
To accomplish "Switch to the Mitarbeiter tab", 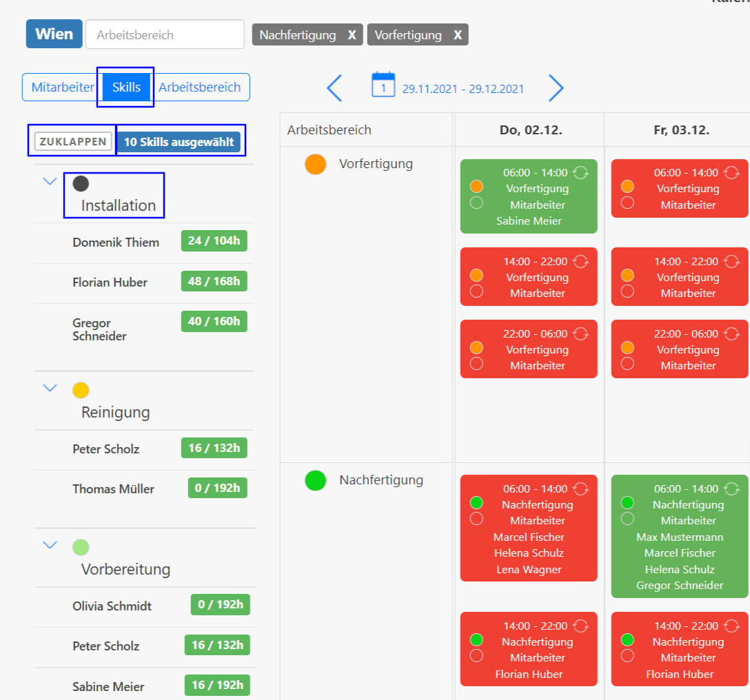I will point(63,87).
